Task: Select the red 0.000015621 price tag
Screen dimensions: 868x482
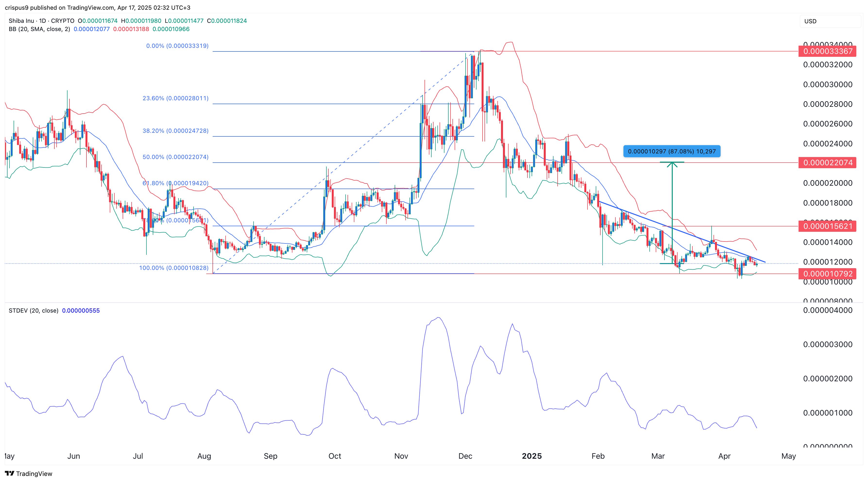Action: [828, 226]
